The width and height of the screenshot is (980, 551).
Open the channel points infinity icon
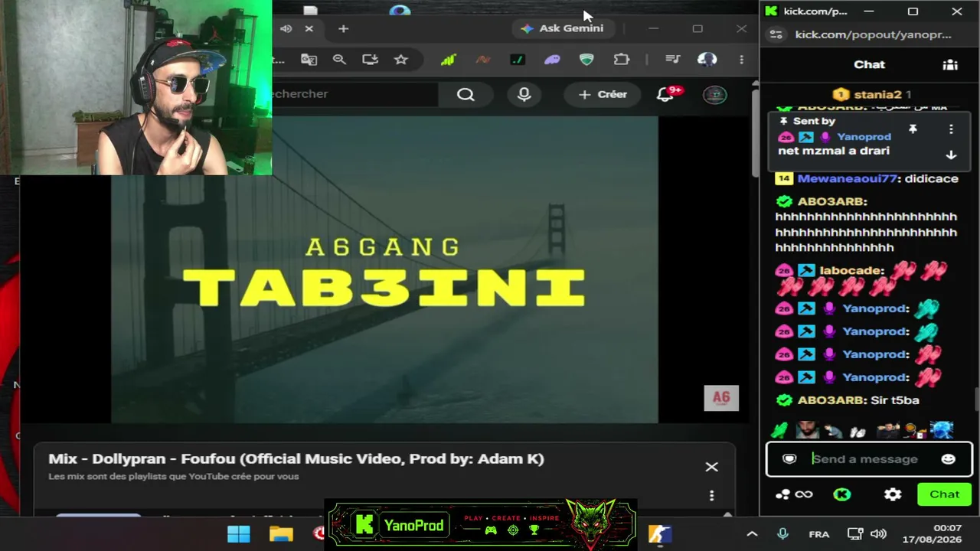coord(794,494)
